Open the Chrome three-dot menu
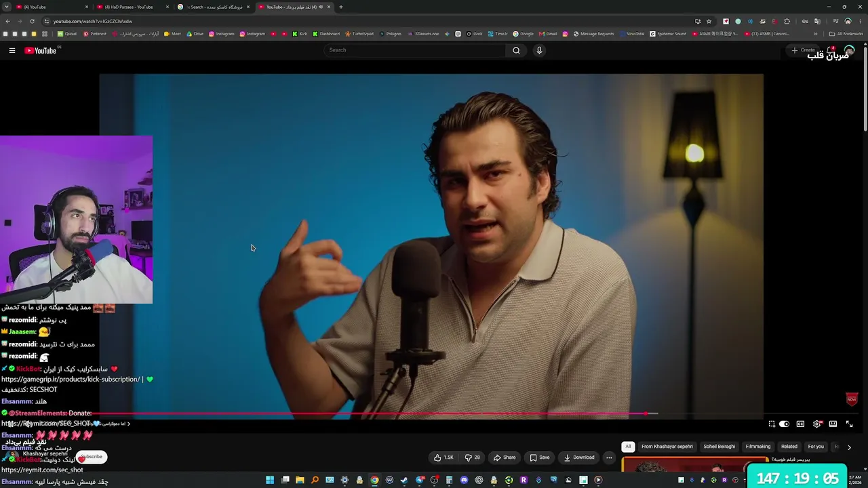Screen dimensions: 868x488 [861, 21]
